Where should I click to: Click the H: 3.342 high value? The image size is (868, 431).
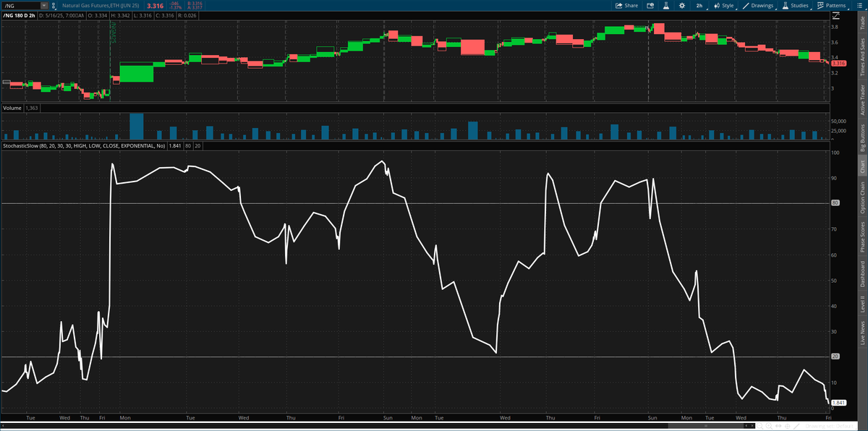tap(122, 14)
